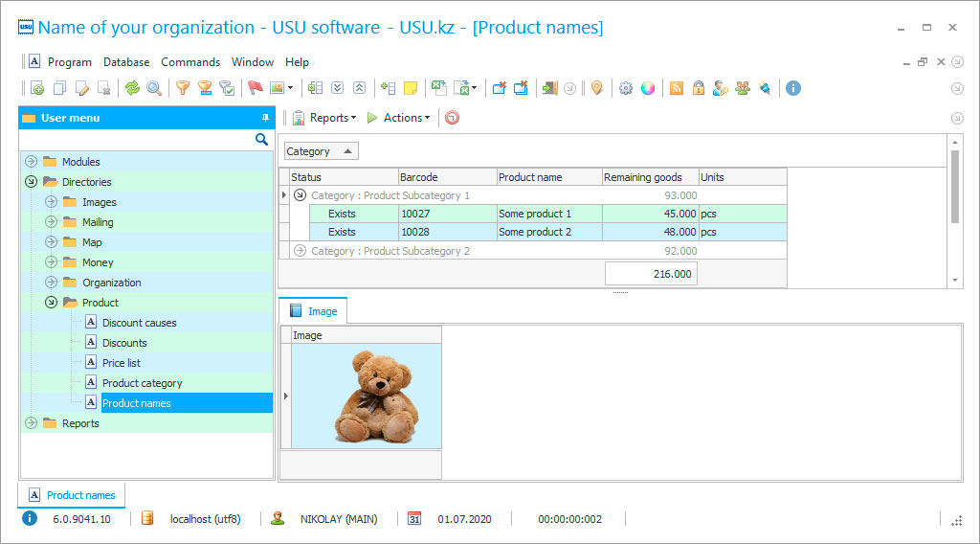Click the map location pin icon
Viewport: 980px width, 544px height.
597,88
